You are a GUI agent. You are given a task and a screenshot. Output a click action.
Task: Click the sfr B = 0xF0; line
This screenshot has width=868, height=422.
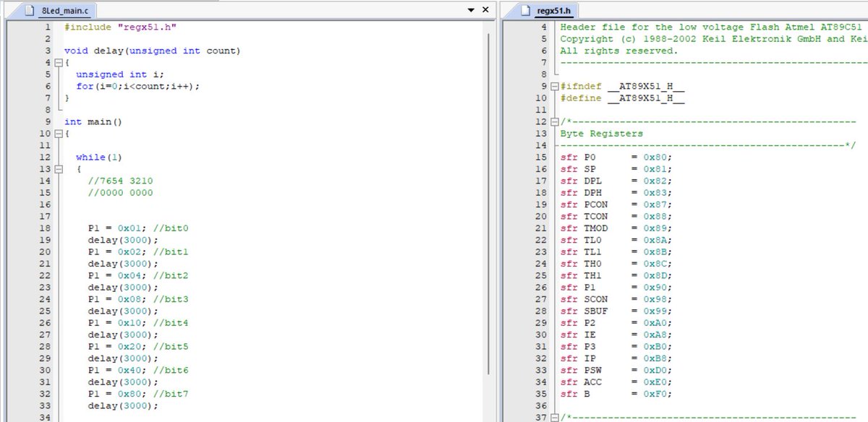click(616, 394)
